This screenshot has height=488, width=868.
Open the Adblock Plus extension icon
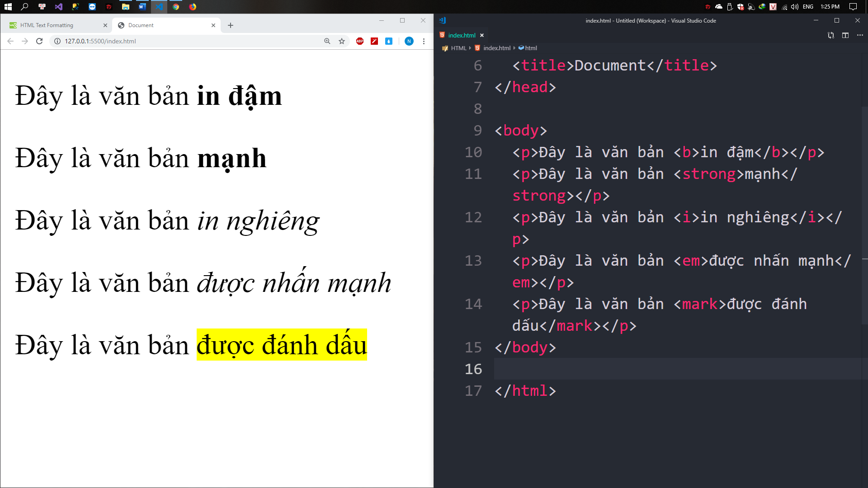pos(360,41)
